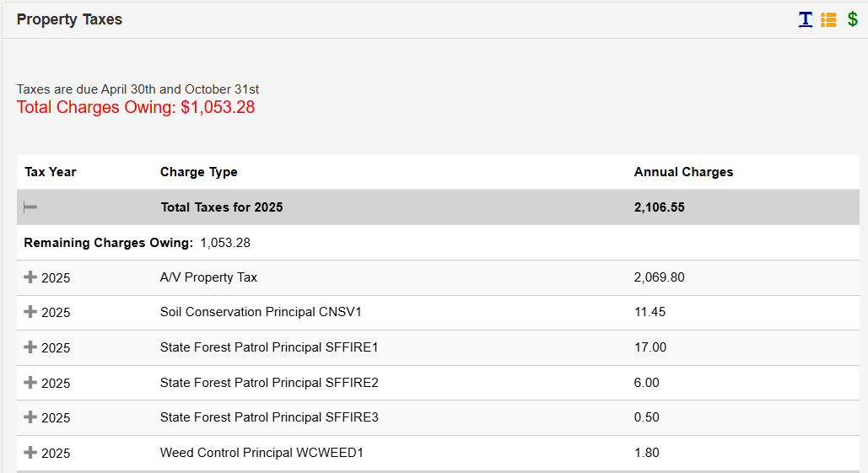
Task: Expand State Forest Patrol SFFIRE3 row
Action: tap(30, 417)
